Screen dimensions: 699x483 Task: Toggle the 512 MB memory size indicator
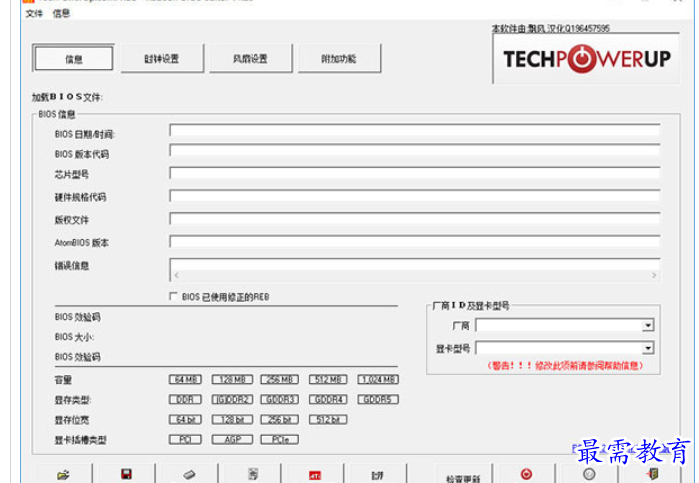[328, 380]
